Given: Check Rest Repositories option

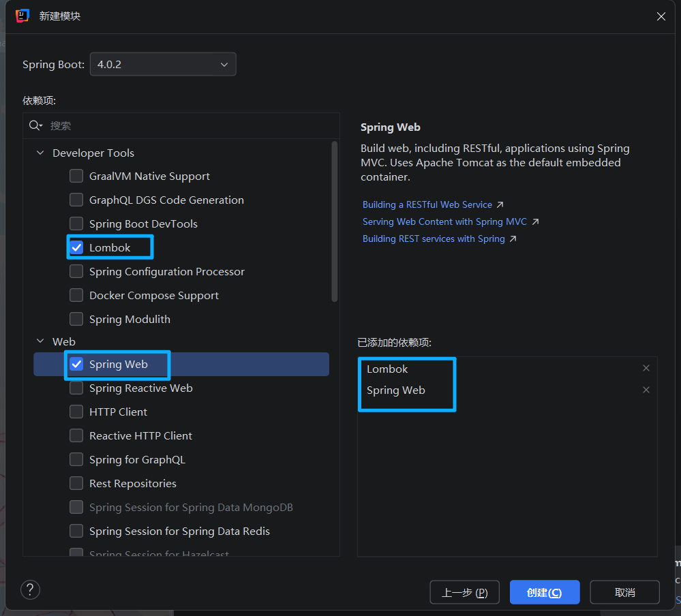Looking at the screenshot, I should [x=76, y=484].
